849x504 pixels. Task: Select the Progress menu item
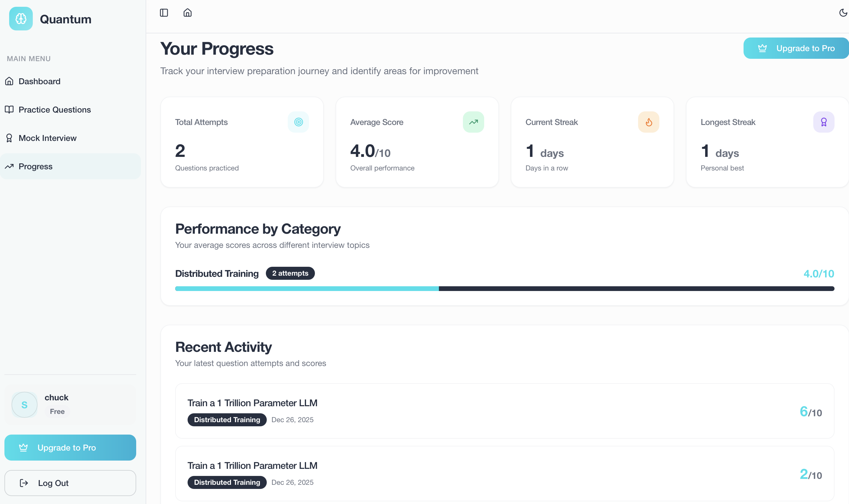[36, 166]
